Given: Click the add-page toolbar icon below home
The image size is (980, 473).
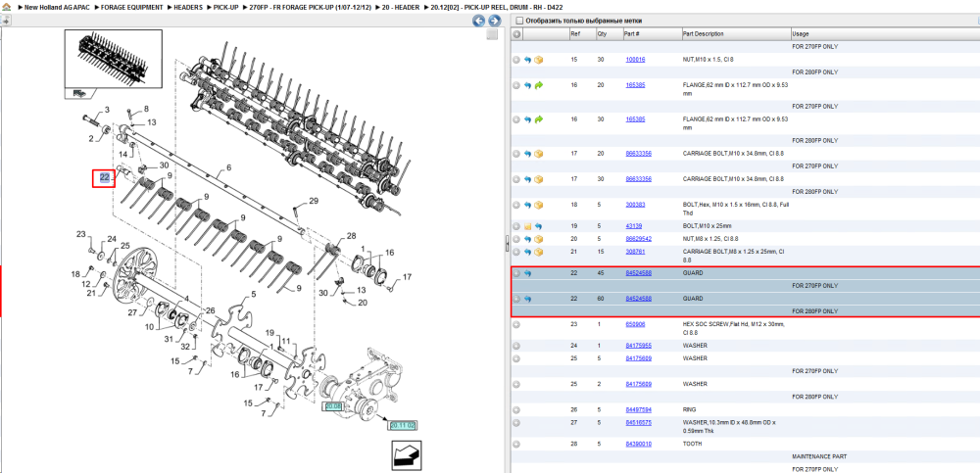Looking at the screenshot, I should point(6,20).
